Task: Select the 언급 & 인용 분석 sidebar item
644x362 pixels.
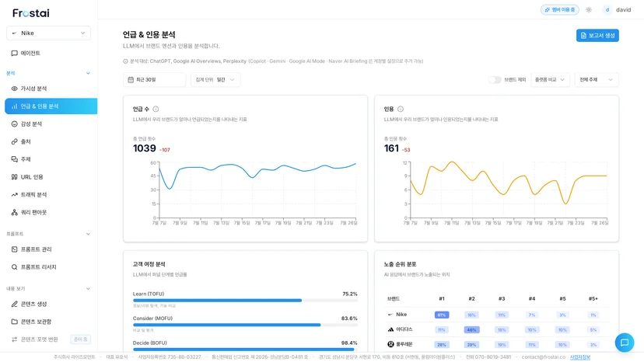Action: pos(51,106)
